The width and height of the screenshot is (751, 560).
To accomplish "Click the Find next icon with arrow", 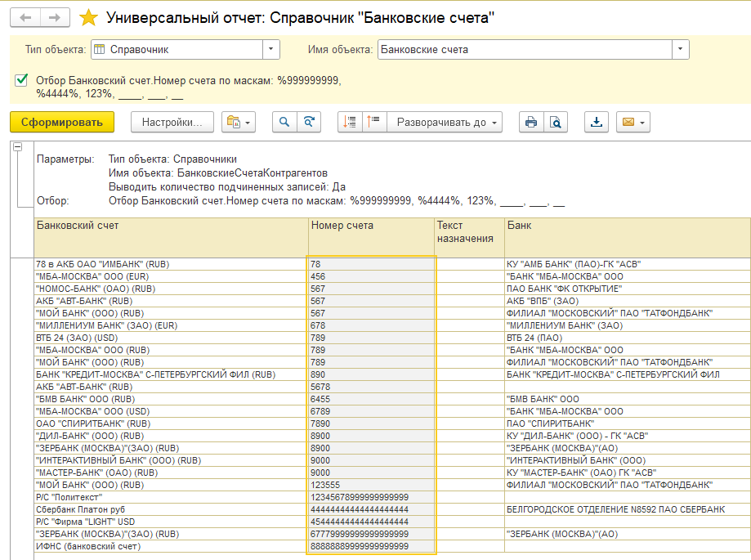I will click(x=309, y=122).
